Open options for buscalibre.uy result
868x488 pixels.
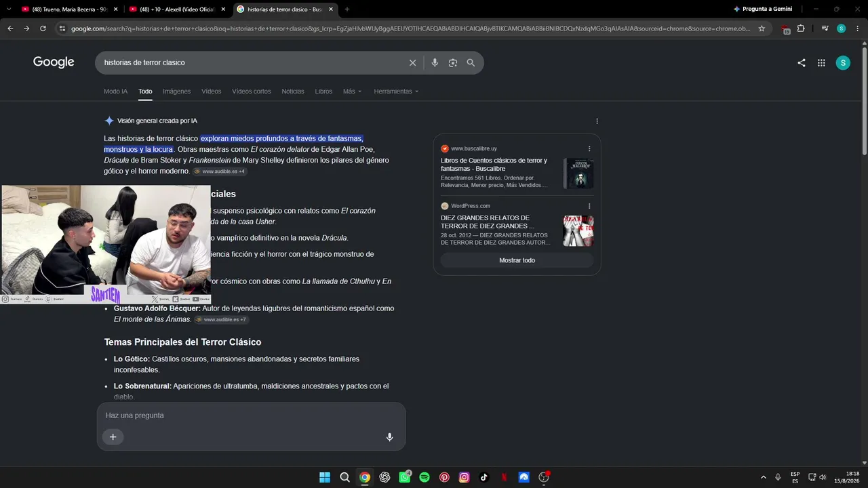pyautogui.click(x=589, y=148)
